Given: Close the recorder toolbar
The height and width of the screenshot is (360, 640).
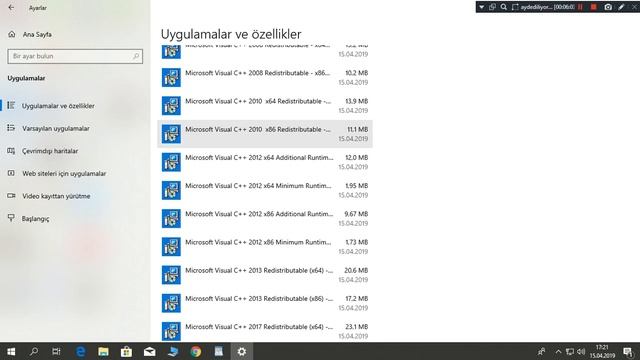Looking at the screenshot, I should pos(634,7).
